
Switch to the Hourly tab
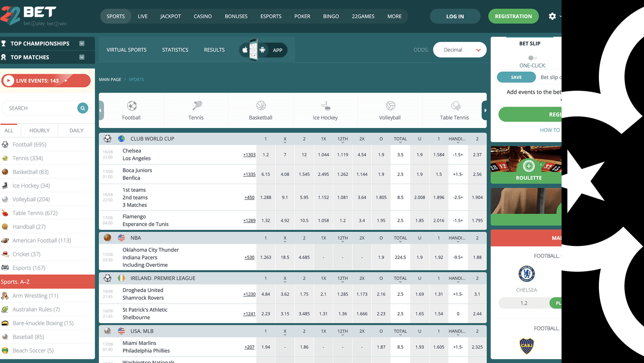[39, 130]
